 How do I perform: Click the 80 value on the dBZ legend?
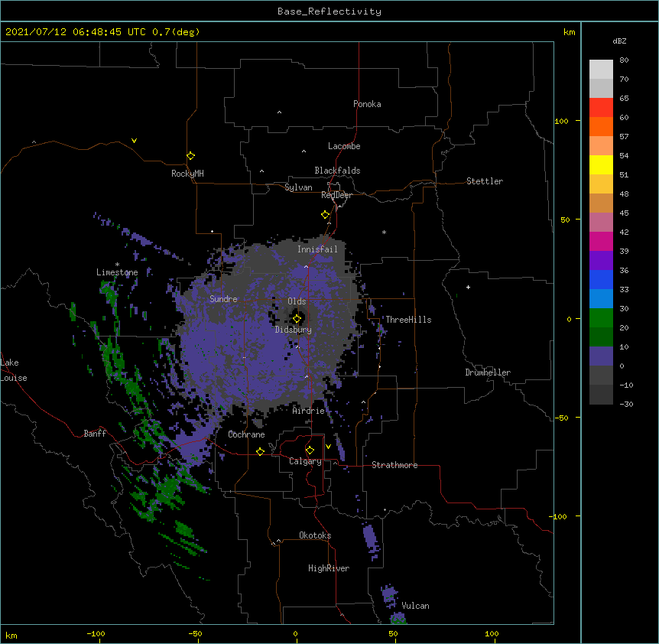point(624,60)
